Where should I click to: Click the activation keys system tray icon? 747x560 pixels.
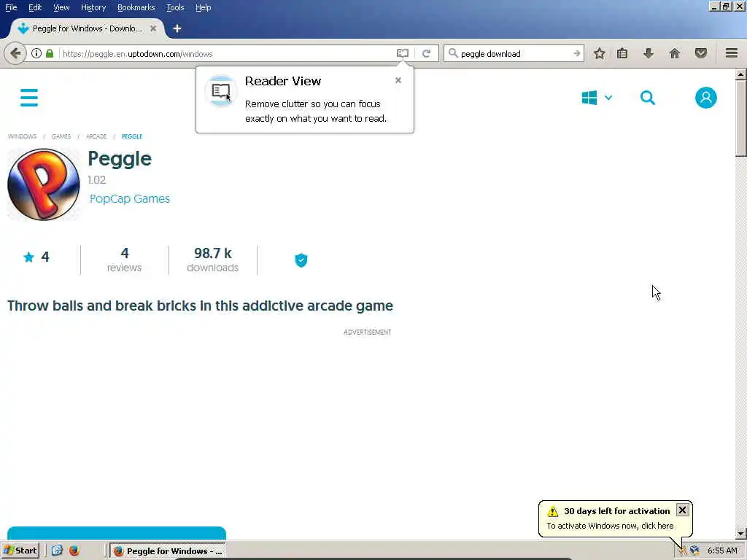(x=682, y=551)
